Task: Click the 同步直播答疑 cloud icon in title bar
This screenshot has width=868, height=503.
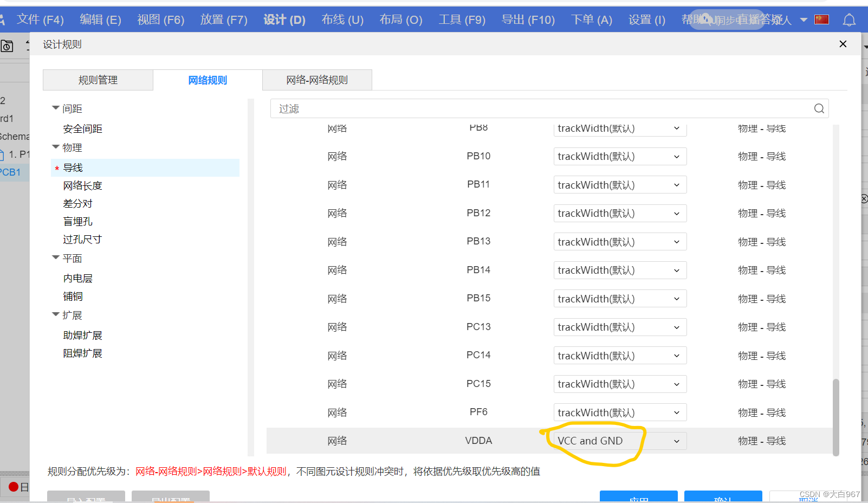Action: [704, 19]
